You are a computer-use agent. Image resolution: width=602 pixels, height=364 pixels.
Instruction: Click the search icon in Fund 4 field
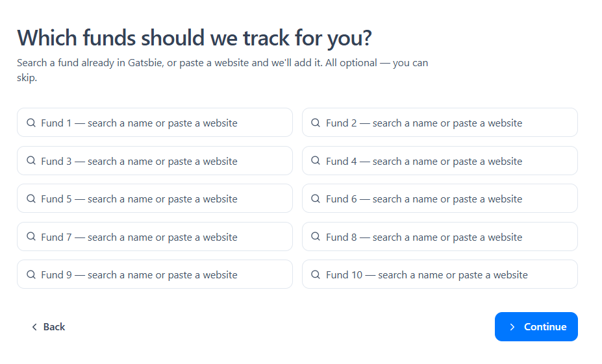click(316, 160)
